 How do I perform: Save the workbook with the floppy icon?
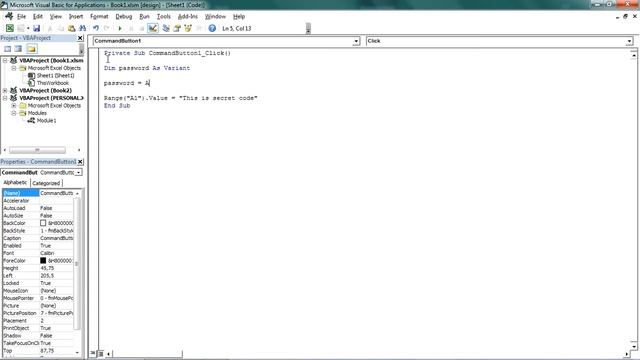36,28
